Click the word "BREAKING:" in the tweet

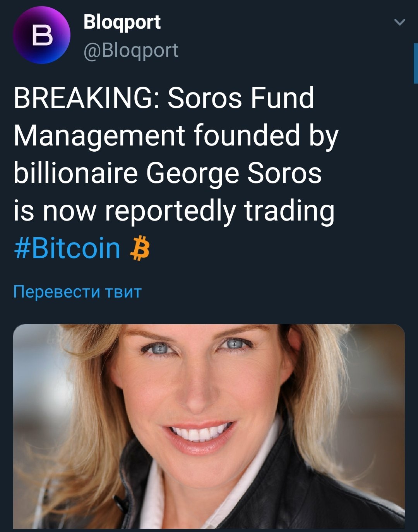83,98
